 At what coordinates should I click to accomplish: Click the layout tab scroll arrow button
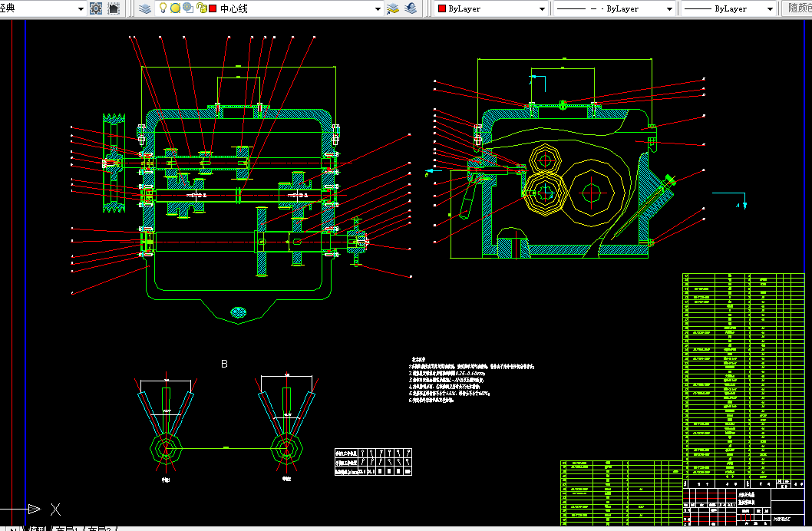click(x=12, y=529)
